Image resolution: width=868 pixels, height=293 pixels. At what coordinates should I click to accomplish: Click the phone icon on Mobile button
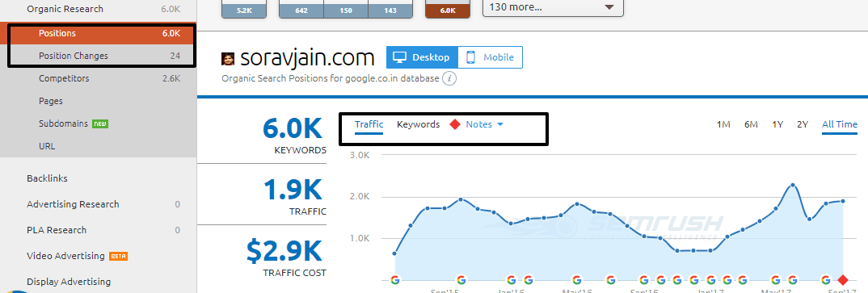[471, 57]
